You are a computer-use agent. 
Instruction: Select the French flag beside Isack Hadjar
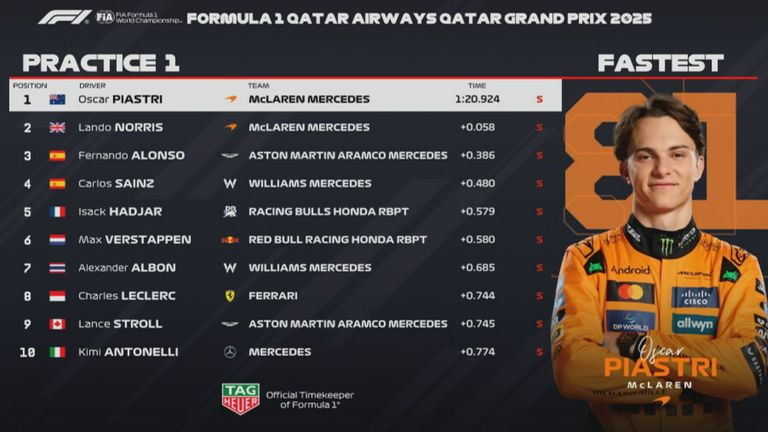coord(57,212)
